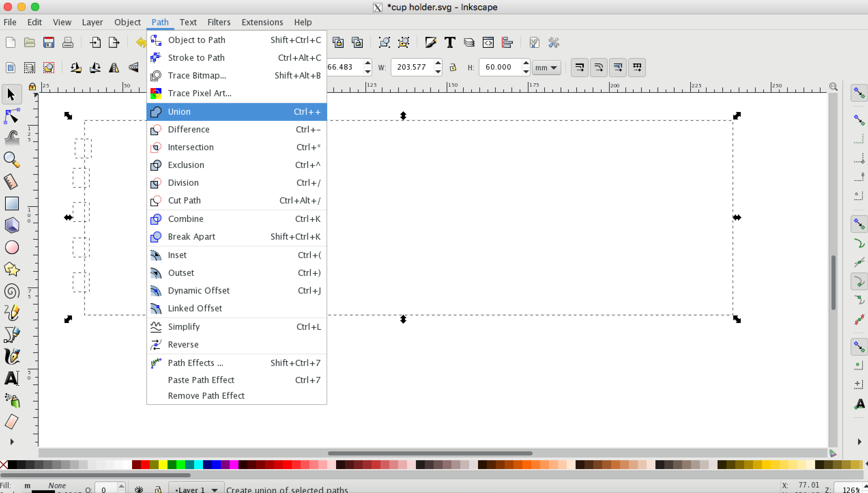Viewport: 868px width, 493px height.
Task: Toggle master snapping button at top right
Action: [x=859, y=93]
